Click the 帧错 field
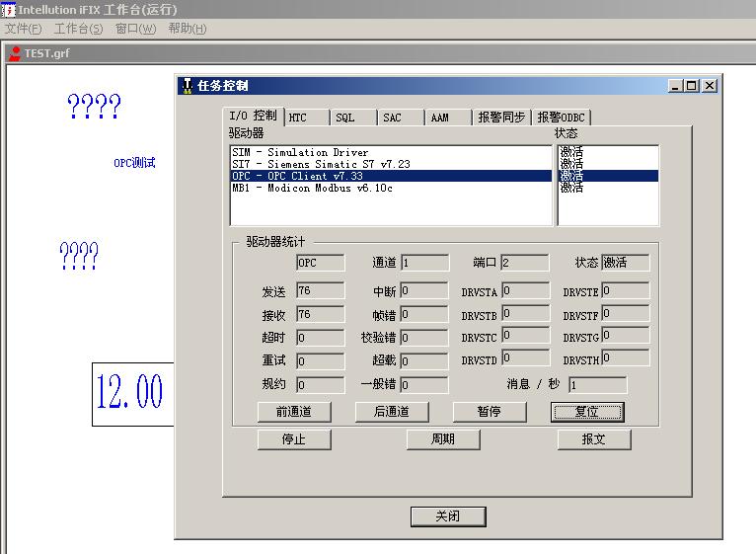This screenshot has height=554, width=756. (x=423, y=314)
